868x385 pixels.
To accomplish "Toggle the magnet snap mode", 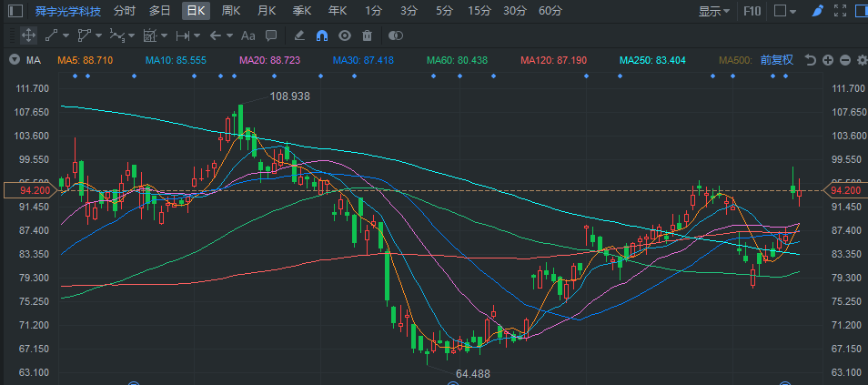I will tap(322, 35).
